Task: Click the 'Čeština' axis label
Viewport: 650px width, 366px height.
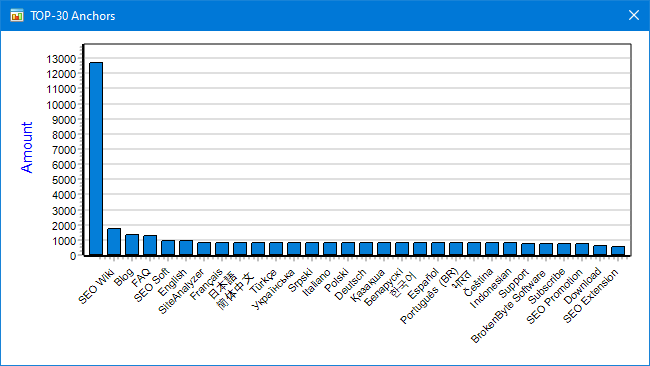Action: (x=478, y=282)
